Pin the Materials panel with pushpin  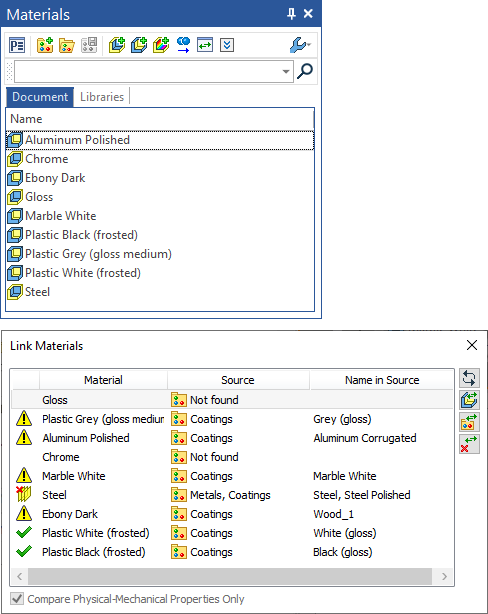tap(291, 14)
